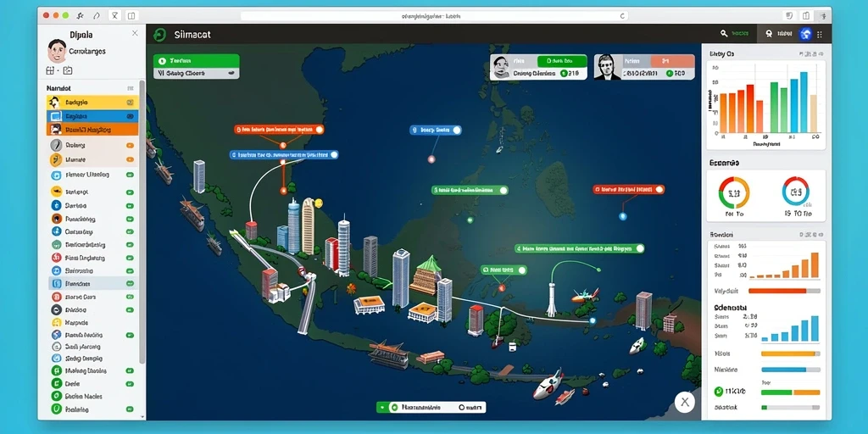This screenshot has height=434, width=868.
Task: Click the magnifier search icon in dark header
Action: (724, 34)
